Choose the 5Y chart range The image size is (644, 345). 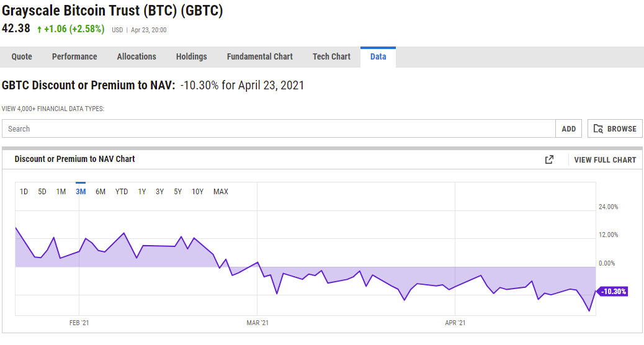[x=177, y=191]
